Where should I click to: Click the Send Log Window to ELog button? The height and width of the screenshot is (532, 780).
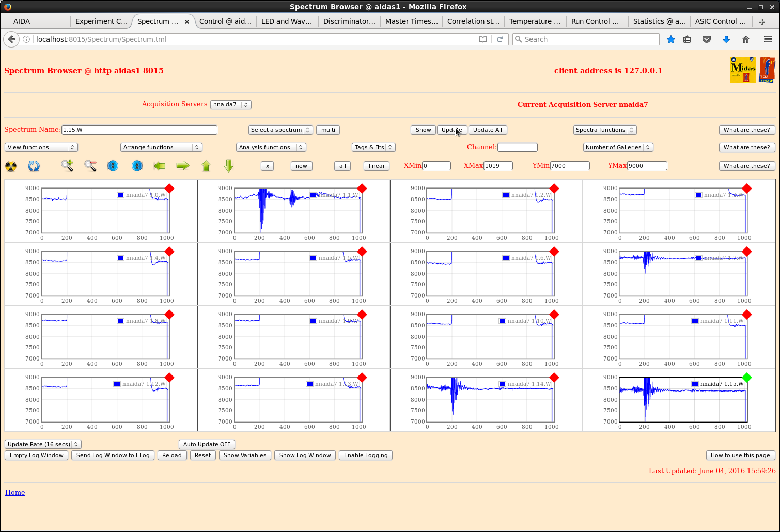point(113,455)
